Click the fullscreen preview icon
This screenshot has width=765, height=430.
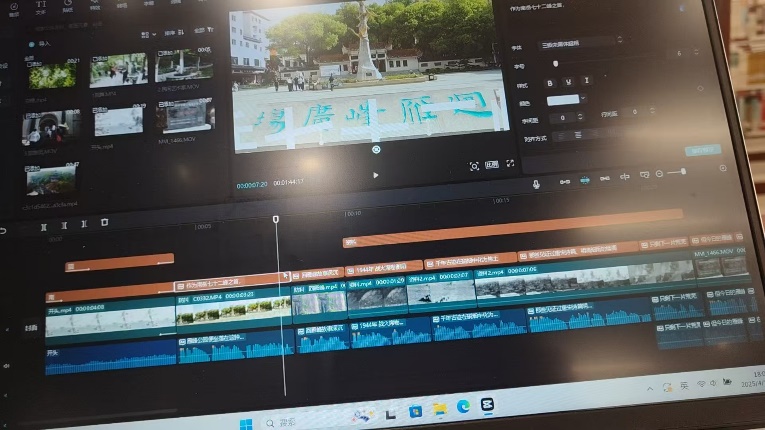point(510,164)
